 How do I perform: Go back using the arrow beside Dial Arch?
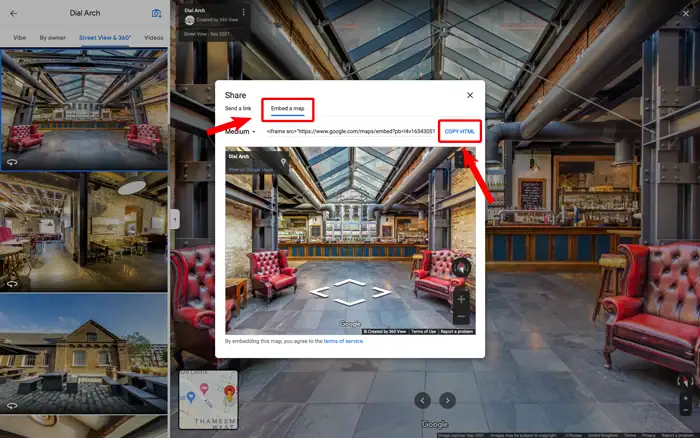13,13
